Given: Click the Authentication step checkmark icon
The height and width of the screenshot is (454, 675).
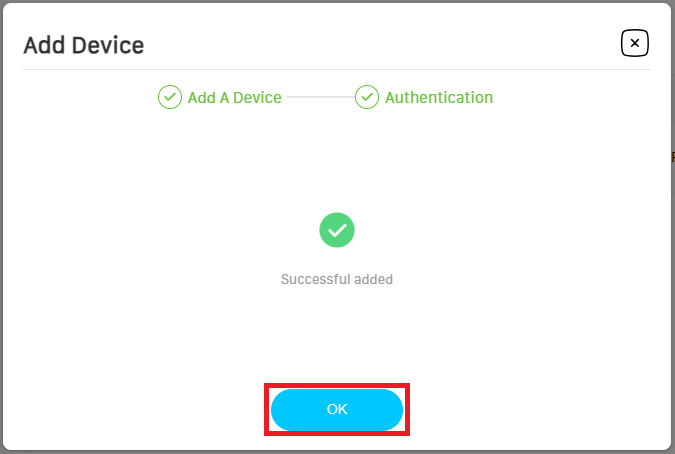Looking at the screenshot, I should tap(367, 97).
